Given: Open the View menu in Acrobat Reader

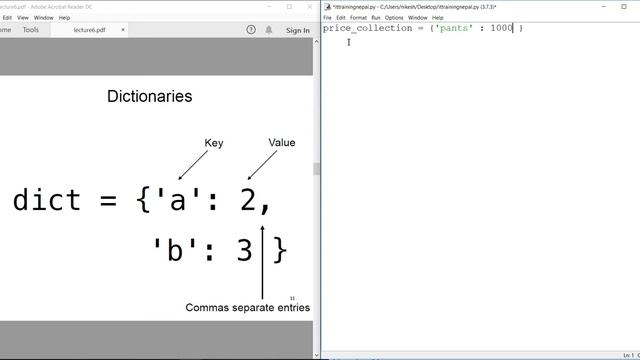Looking at the screenshot, I should pyautogui.click(x=23, y=18).
